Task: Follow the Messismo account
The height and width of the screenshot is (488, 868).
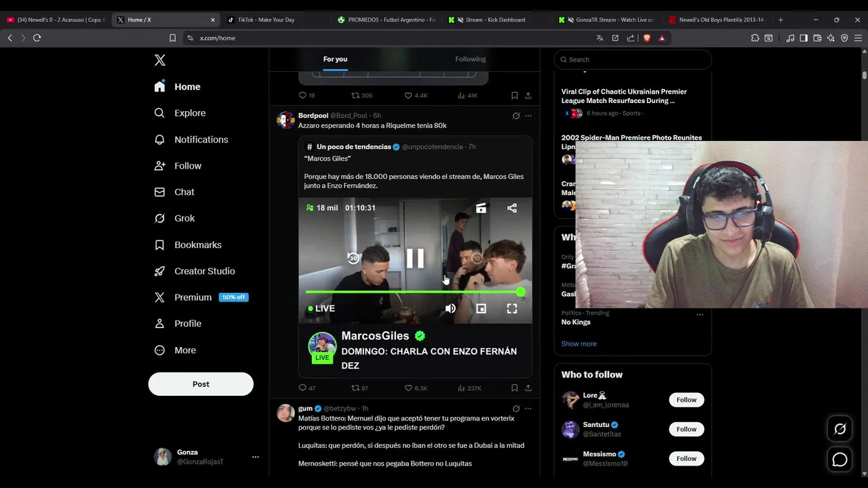Action: pos(686,459)
